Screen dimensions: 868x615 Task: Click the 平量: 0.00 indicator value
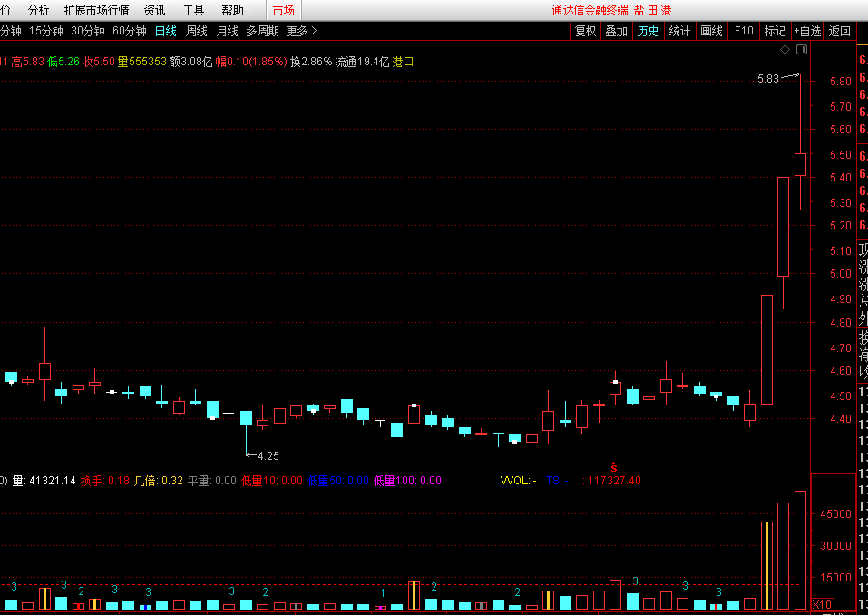point(212,481)
